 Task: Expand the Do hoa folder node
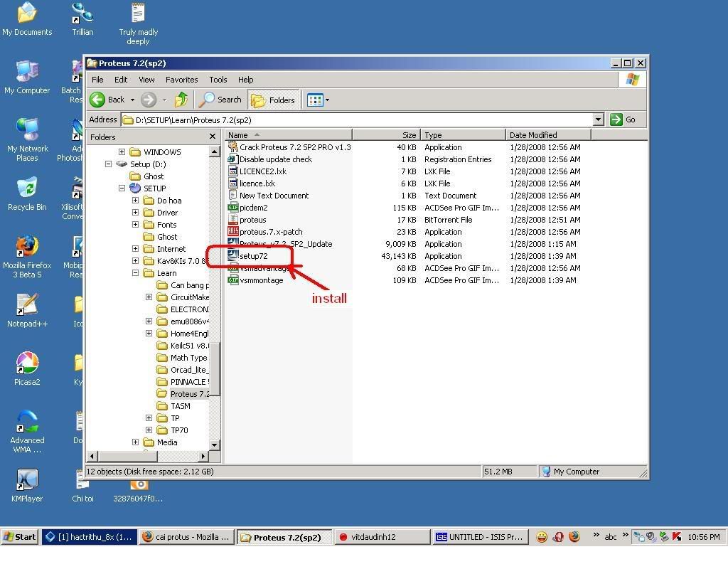tap(135, 200)
